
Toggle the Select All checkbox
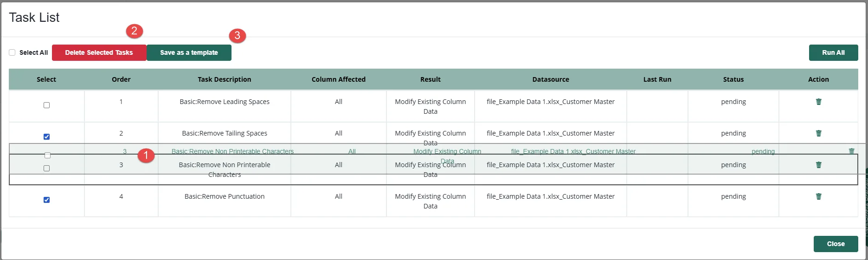[12, 52]
